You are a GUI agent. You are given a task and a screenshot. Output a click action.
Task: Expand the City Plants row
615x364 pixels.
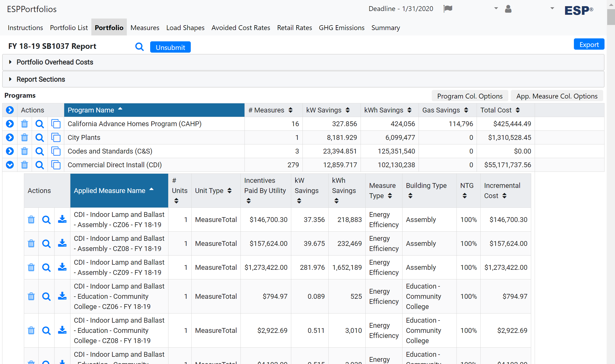click(x=10, y=137)
